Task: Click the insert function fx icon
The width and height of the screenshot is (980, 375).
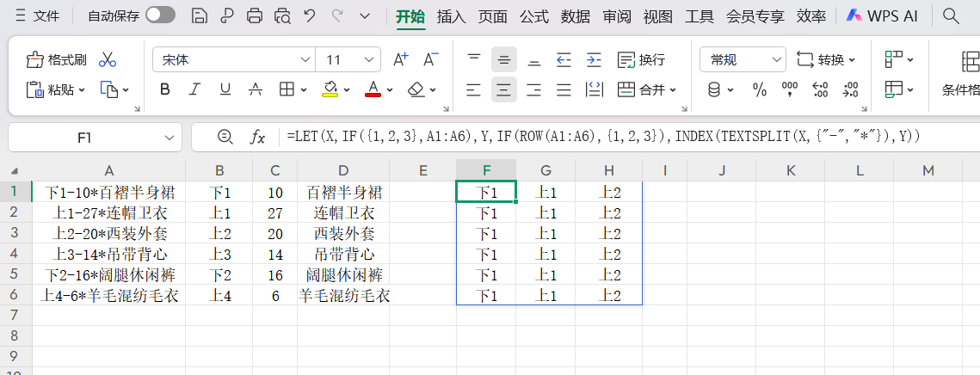Action: 257,137
